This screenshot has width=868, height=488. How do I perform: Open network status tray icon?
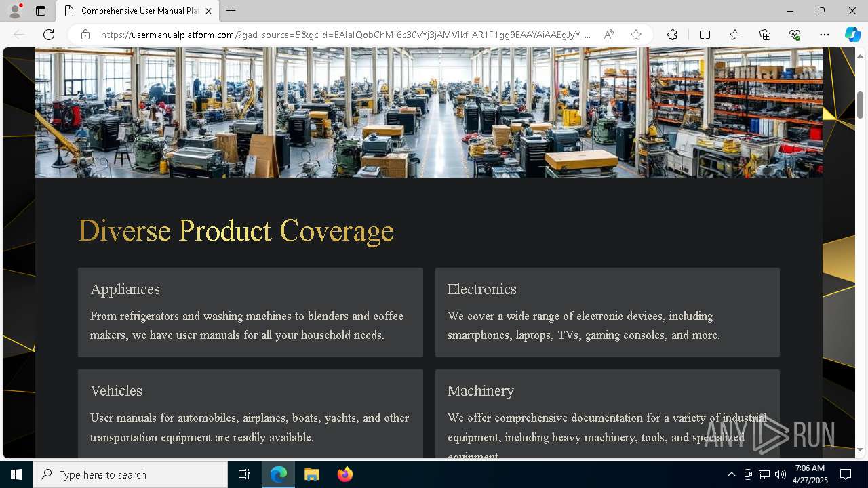pyautogui.click(x=764, y=474)
